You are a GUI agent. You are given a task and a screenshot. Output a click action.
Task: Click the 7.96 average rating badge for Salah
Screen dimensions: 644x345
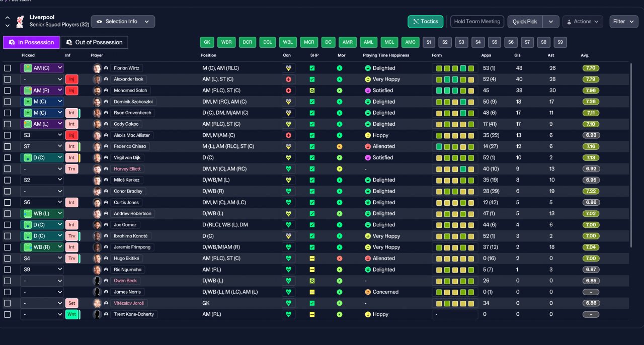591,91
